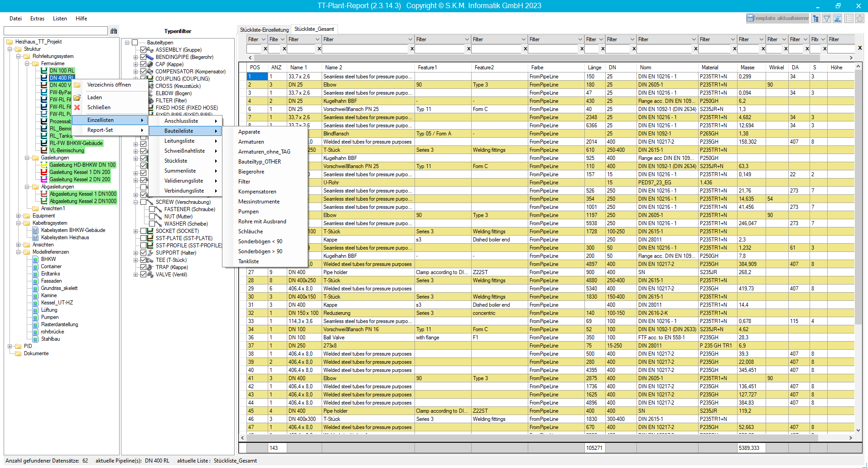Select the Kabelsystem Heizhaus tree item
Image resolution: width=868 pixels, height=468 pixels.
pos(65,237)
